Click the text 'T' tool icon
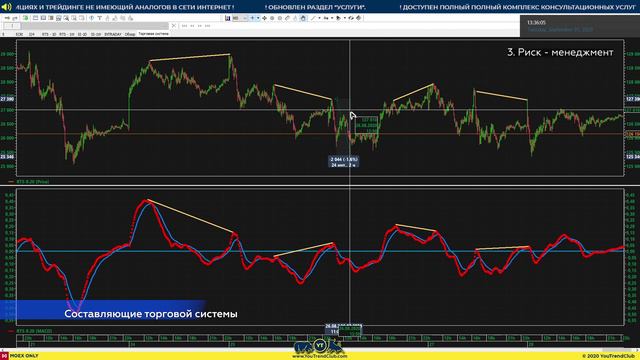 pos(100,18)
